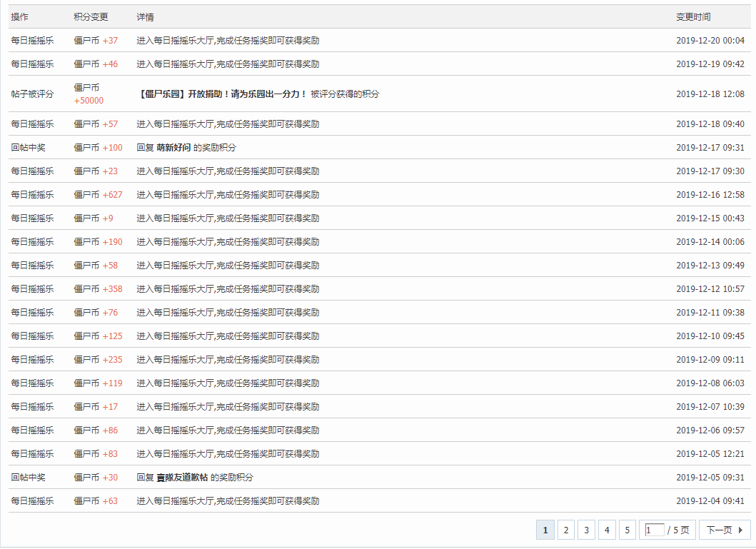Image resolution: width=756 pixels, height=549 pixels.
Task: Select the 回帖中奖 entry worth +100
Action: point(28,148)
